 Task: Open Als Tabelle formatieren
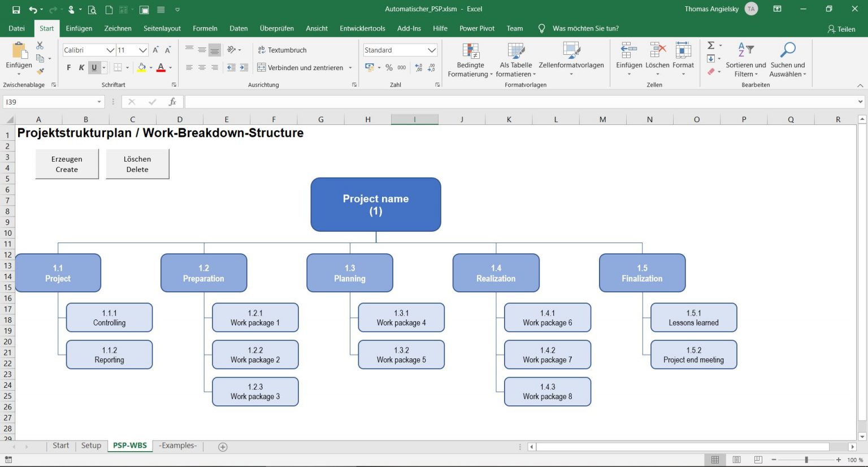point(515,59)
